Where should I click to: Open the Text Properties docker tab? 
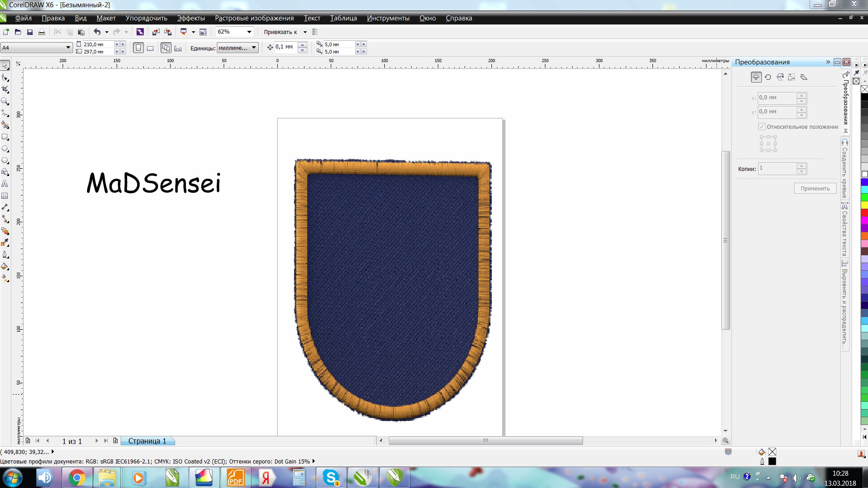tap(844, 229)
